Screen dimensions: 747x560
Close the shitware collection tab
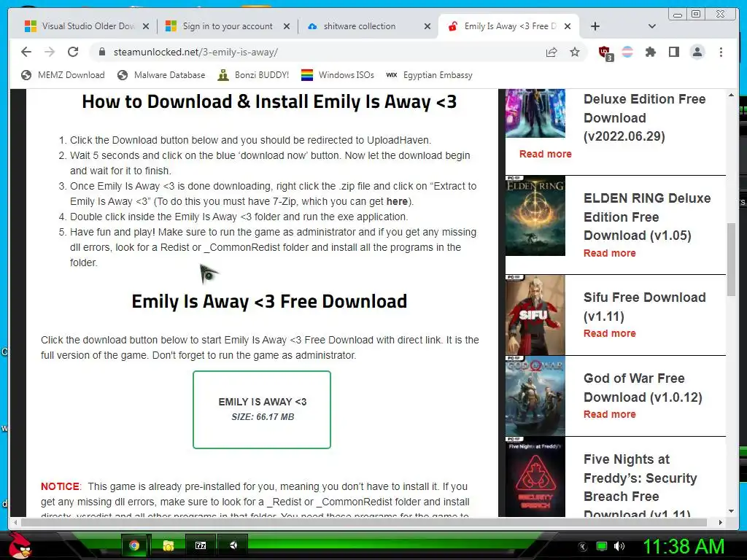point(427,26)
